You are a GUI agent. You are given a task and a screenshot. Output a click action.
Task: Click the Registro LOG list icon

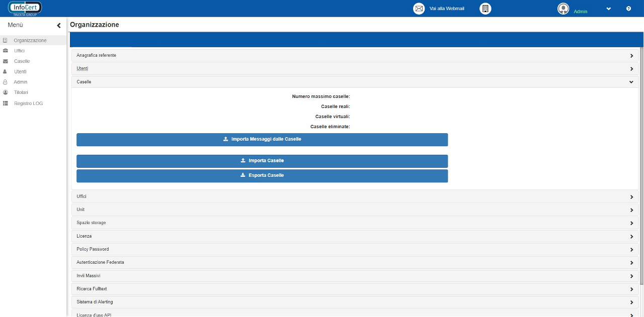pos(6,103)
